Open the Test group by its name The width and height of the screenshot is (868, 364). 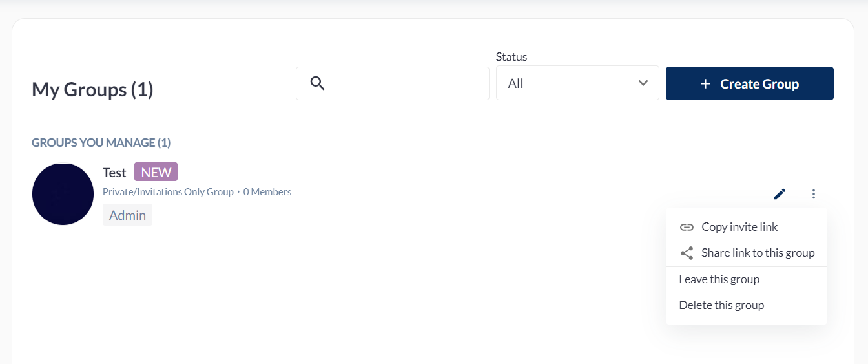114,173
